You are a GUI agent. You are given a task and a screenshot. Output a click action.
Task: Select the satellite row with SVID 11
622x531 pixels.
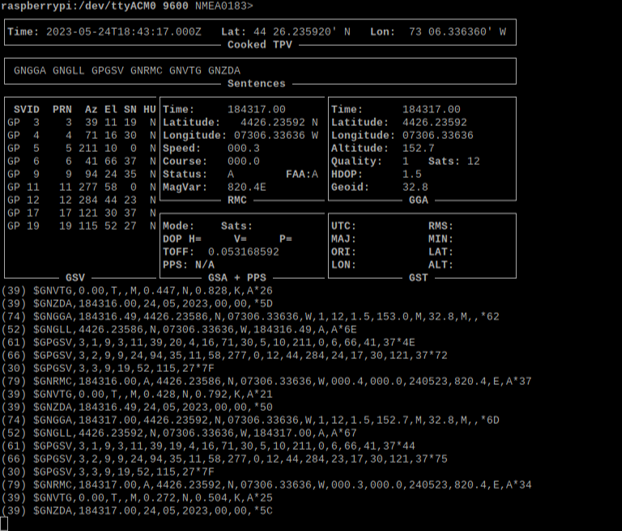coord(80,186)
